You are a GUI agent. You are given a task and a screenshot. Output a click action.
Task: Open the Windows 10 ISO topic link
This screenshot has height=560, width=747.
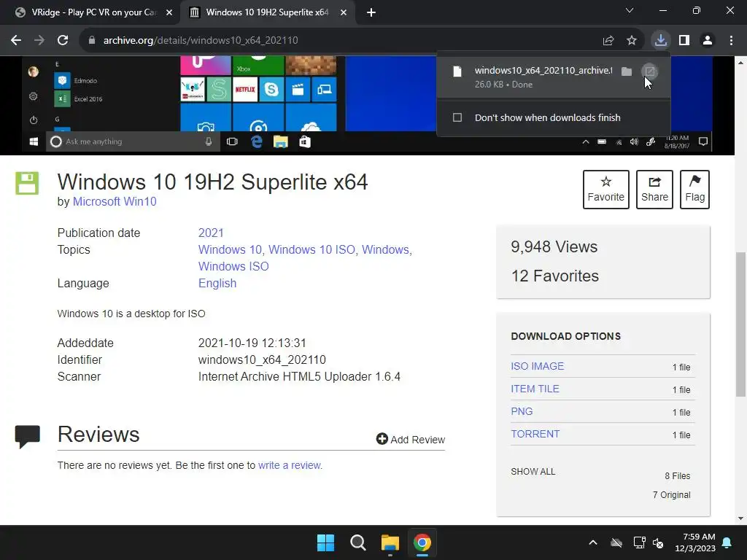[311, 249]
